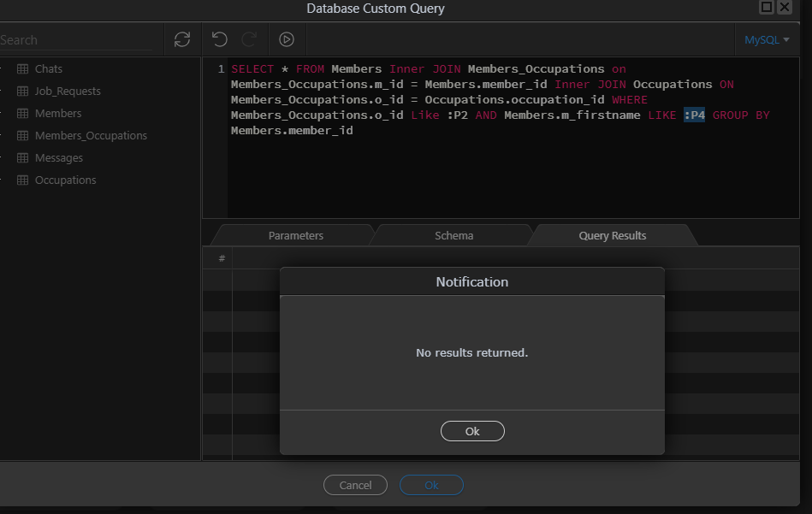
Task: Select the Occupations table
Action: click(65, 180)
